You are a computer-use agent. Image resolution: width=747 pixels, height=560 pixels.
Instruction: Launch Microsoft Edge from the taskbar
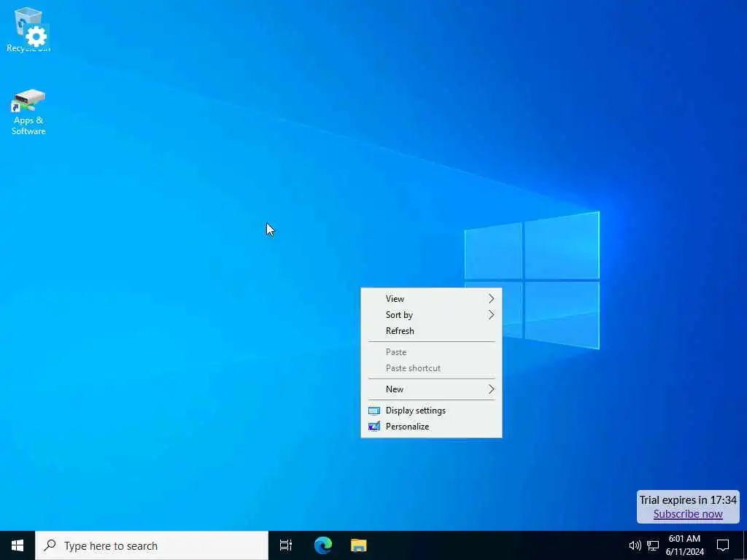(x=323, y=545)
